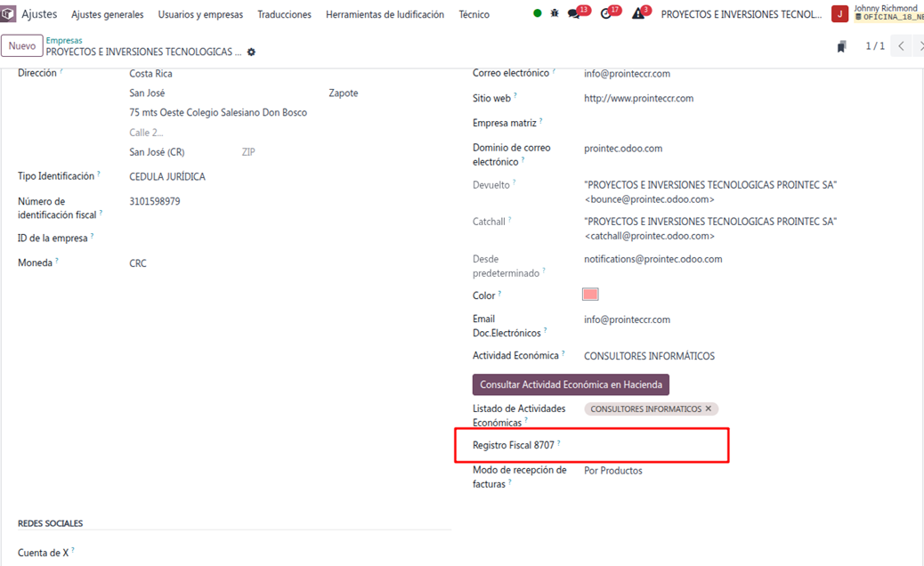Click the Consultar Actividad Económica en Hacienda button
Image resolution: width=924 pixels, height=566 pixels.
tap(571, 384)
